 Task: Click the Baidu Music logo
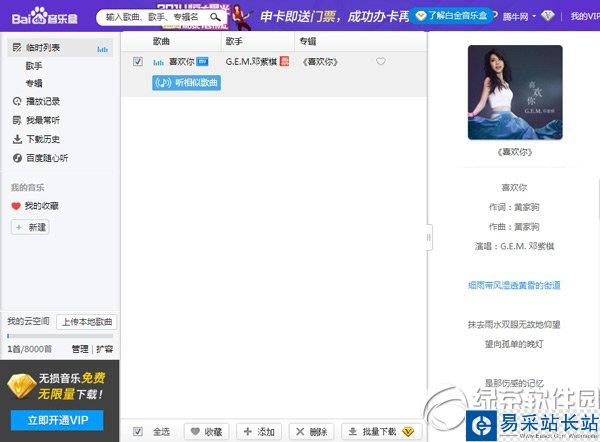44,17
